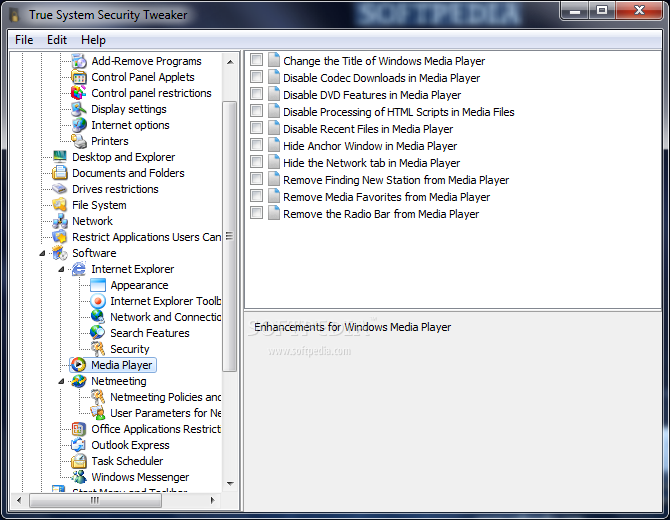Click the Display settings icon
Screen dimensions: 670x520
79,109
